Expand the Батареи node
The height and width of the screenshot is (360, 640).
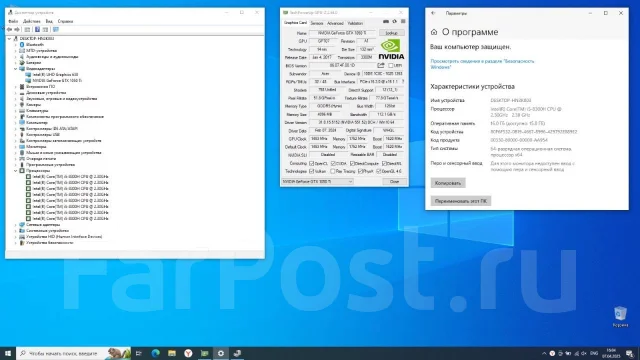(16, 63)
